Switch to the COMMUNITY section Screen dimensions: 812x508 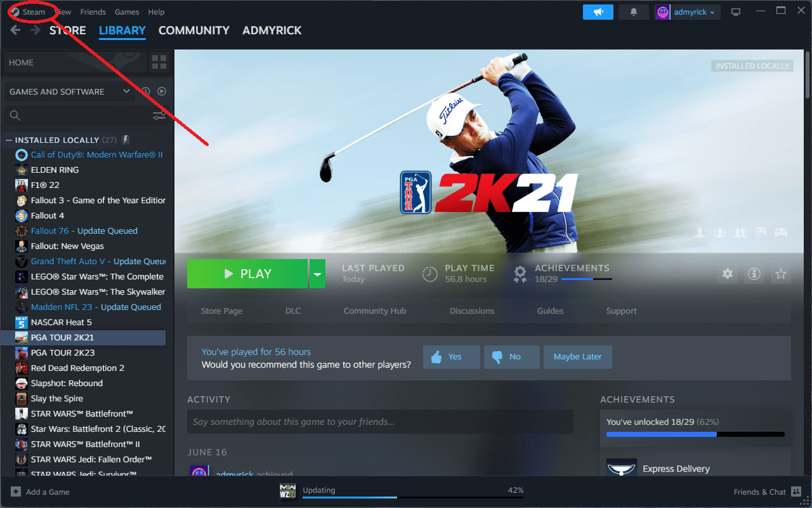point(194,30)
